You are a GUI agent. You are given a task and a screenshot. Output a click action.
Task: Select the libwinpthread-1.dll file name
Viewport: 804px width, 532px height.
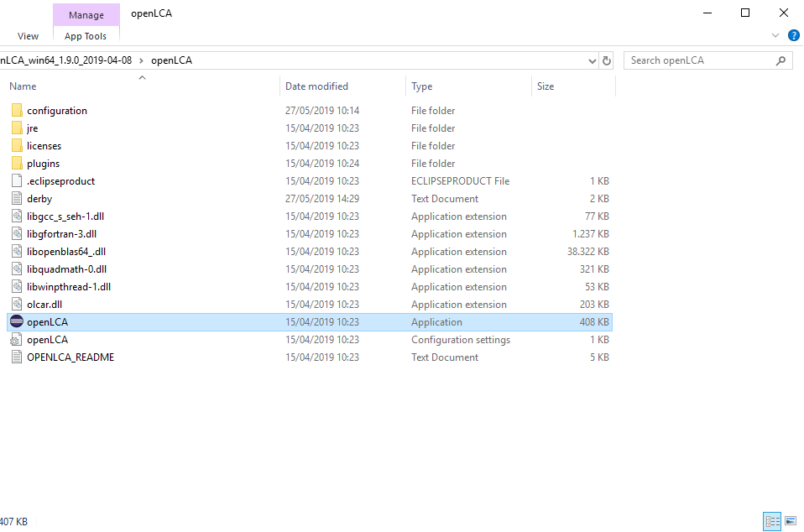pyautogui.click(x=69, y=286)
